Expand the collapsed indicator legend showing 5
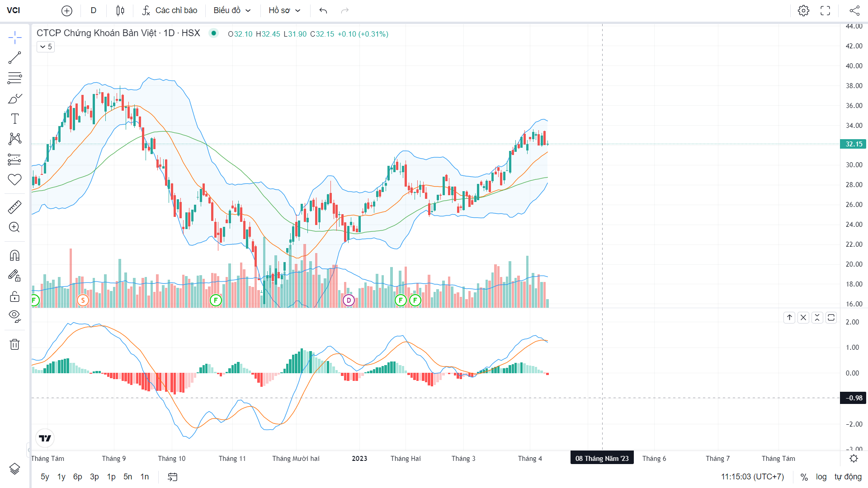Screen dimensions: 868x488 [46, 47]
